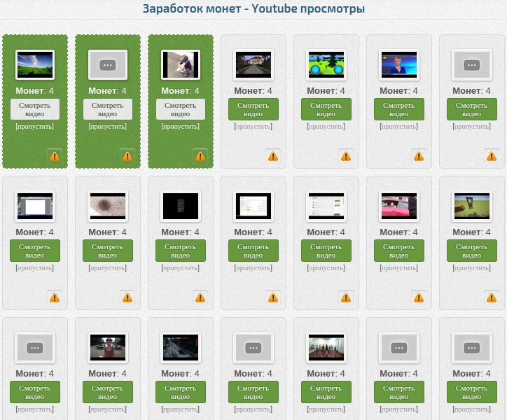Click пропустить under white form on black video

point(253,267)
